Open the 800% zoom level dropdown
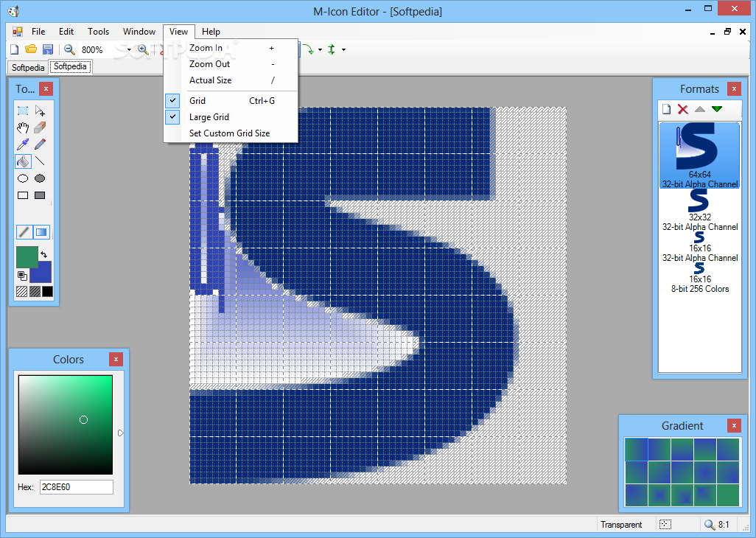Viewport: 756px width, 538px height. pyautogui.click(x=129, y=49)
